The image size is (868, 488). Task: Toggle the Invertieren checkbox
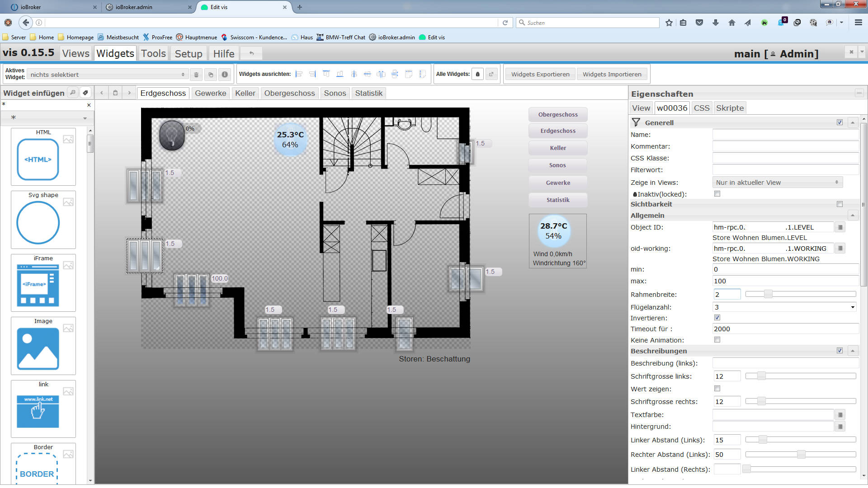click(717, 318)
